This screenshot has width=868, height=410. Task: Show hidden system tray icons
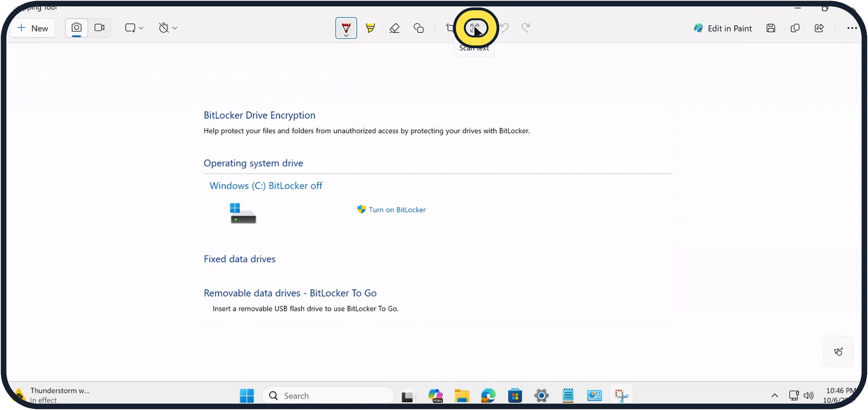pyautogui.click(x=774, y=396)
